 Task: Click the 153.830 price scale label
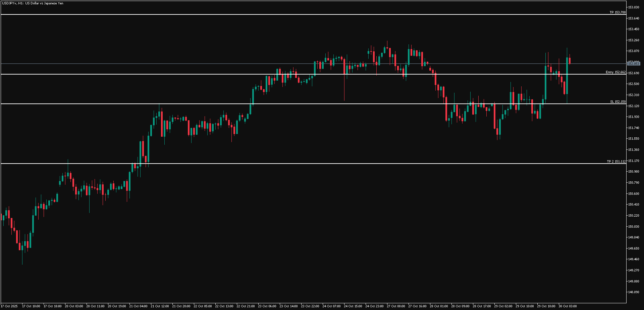click(633, 7)
